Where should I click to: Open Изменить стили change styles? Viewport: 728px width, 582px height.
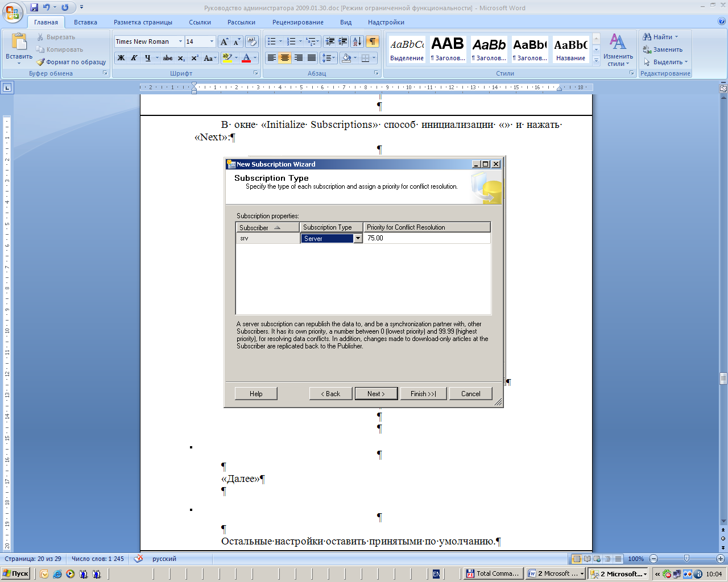pyautogui.click(x=618, y=49)
